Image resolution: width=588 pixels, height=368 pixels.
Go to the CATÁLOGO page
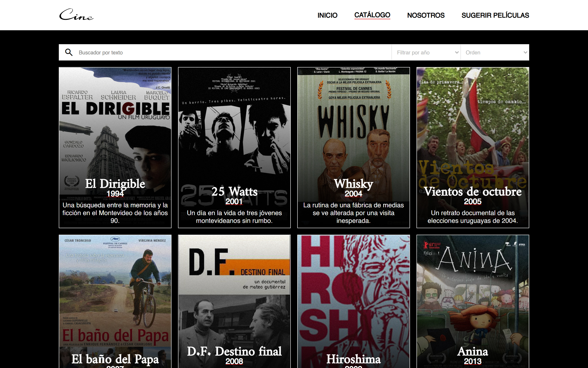tap(372, 15)
